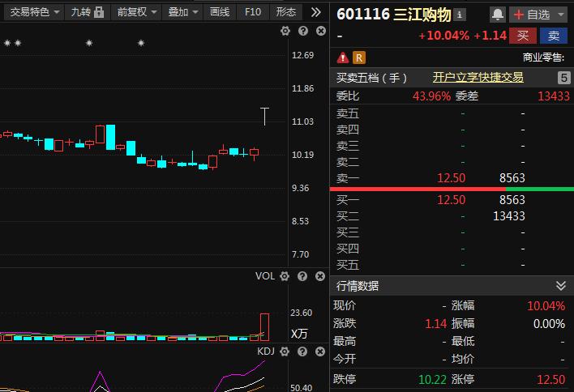This screenshot has width=574, height=392.
Task: Add stock to 自选 watchlist
Action: [x=532, y=15]
